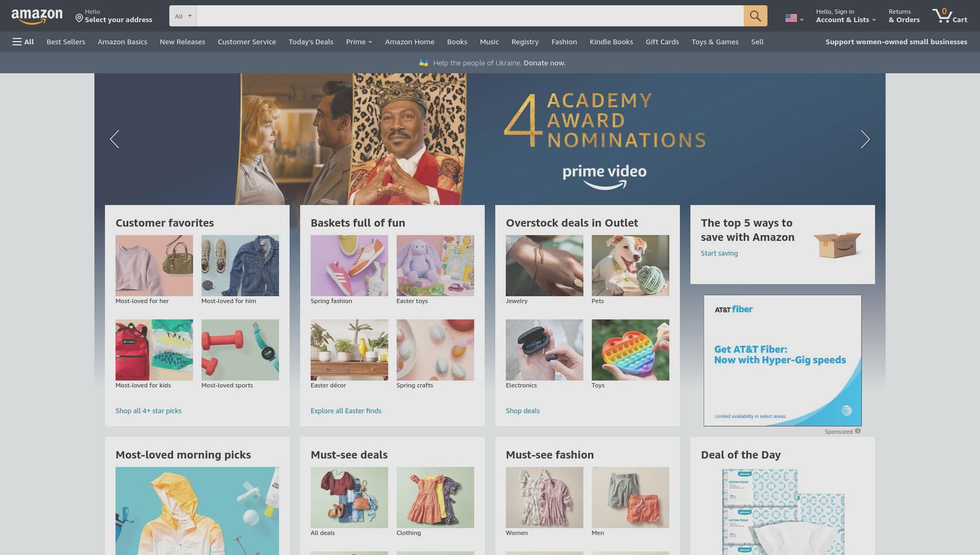This screenshot has width=980, height=555.
Task: Advance to next banner slide arrow
Action: click(x=865, y=139)
